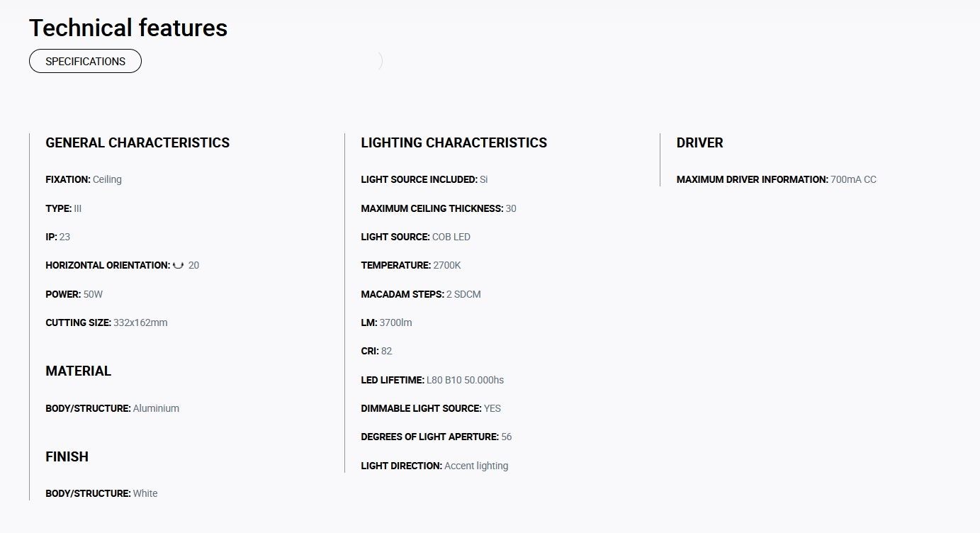The width and height of the screenshot is (980, 533).
Task: Click the horizontal orientation rotation icon
Action: click(x=179, y=265)
